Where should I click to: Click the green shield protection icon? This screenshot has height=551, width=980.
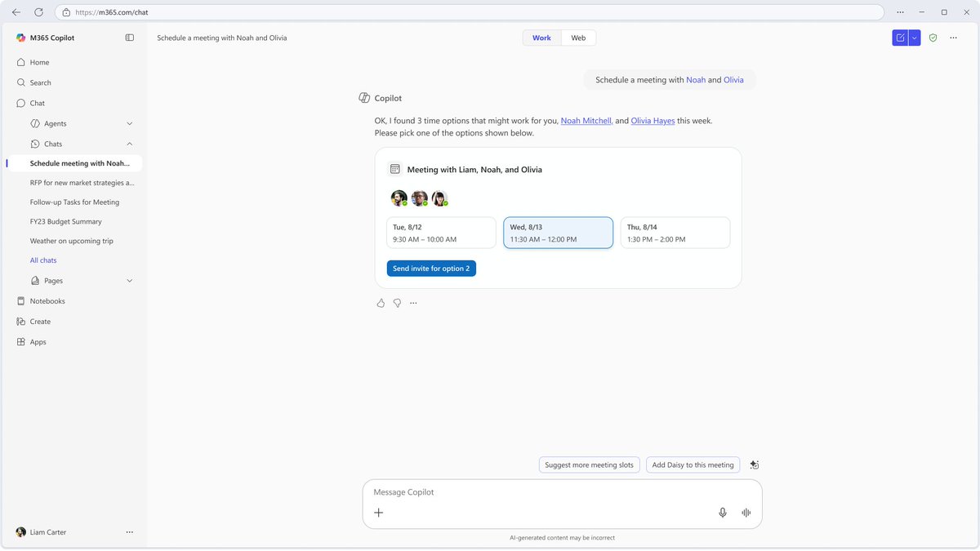[x=933, y=38]
